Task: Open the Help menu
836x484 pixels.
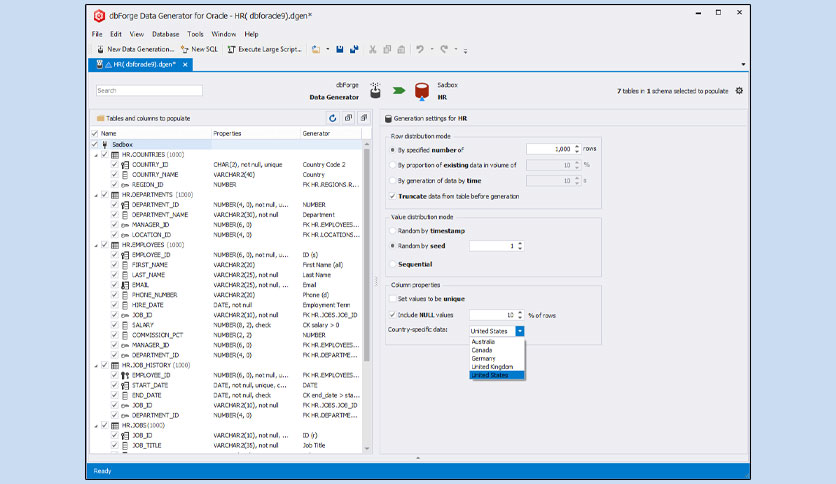Action: pyautogui.click(x=251, y=34)
